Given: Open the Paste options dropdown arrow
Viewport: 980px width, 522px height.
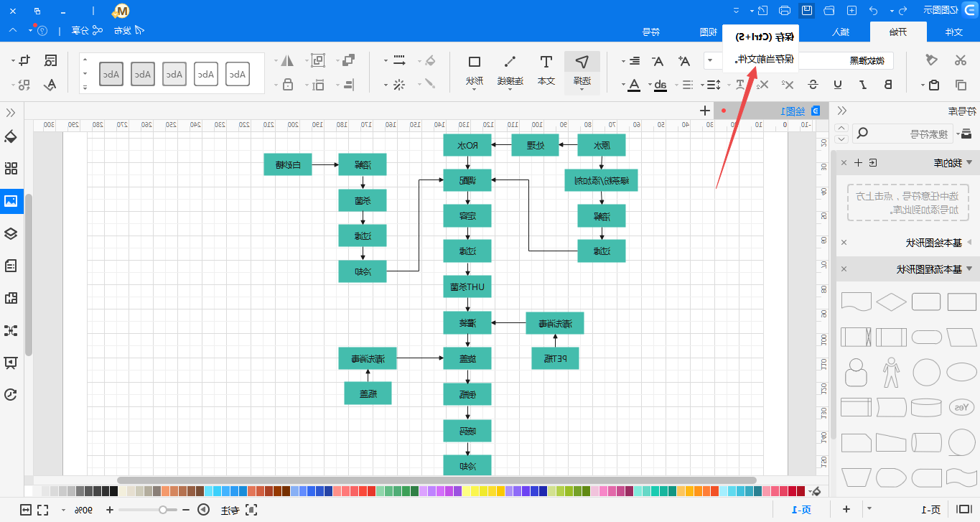Looking at the screenshot, I should coord(923,85).
